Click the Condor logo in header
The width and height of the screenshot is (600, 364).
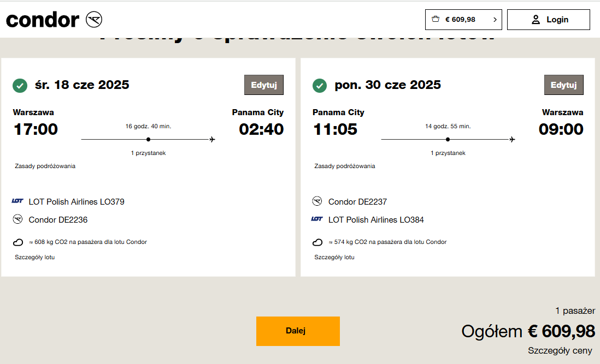pos(54,20)
